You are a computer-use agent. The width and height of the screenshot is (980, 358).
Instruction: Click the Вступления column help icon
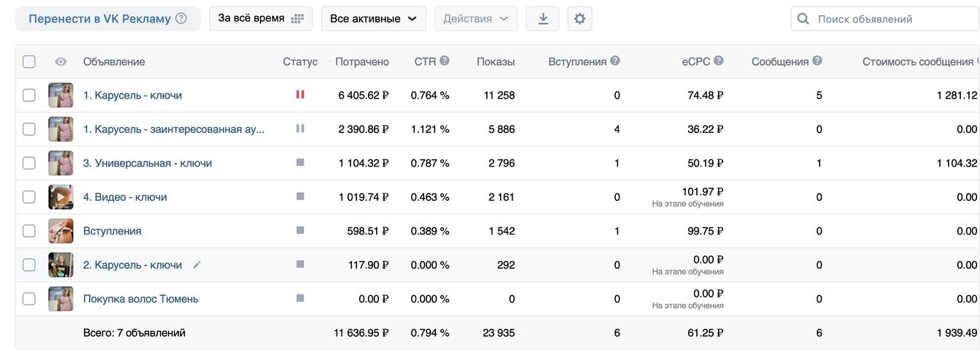[615, 61]
